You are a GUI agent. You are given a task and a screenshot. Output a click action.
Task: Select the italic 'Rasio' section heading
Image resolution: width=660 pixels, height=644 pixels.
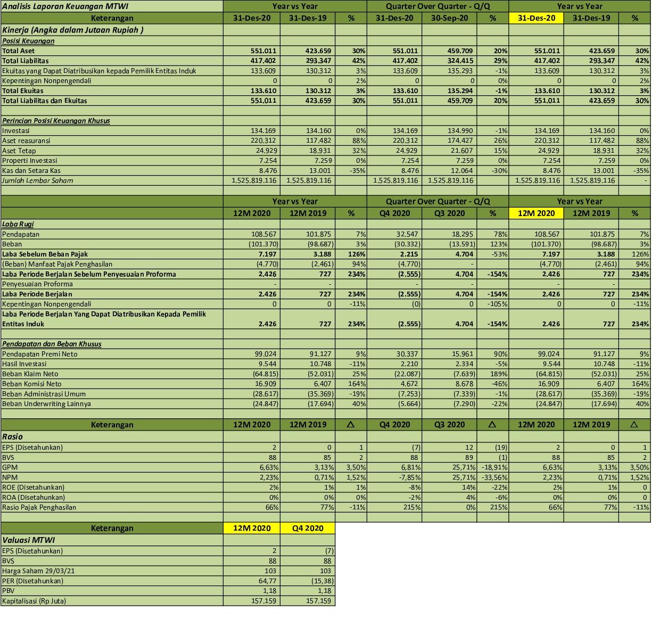(13, 436)
